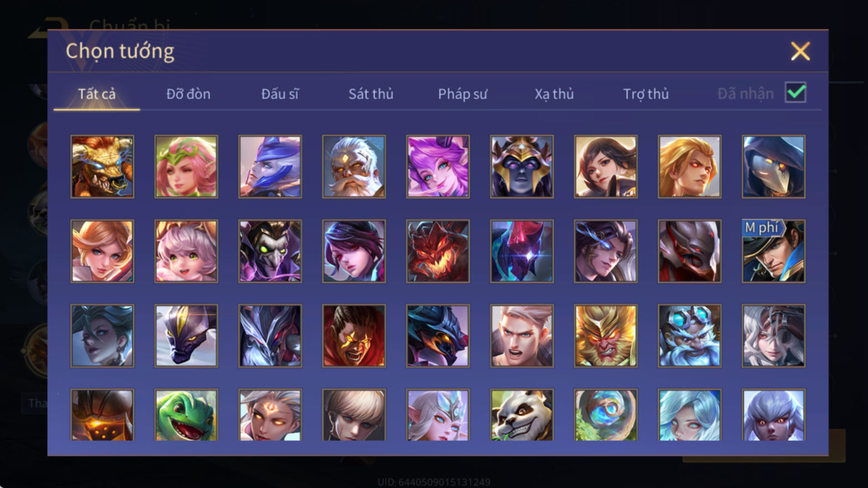Viewport: 868px width, 488px height.
Task: Open the 'Đấu sĩ' tab
Action: coord(280,94)
